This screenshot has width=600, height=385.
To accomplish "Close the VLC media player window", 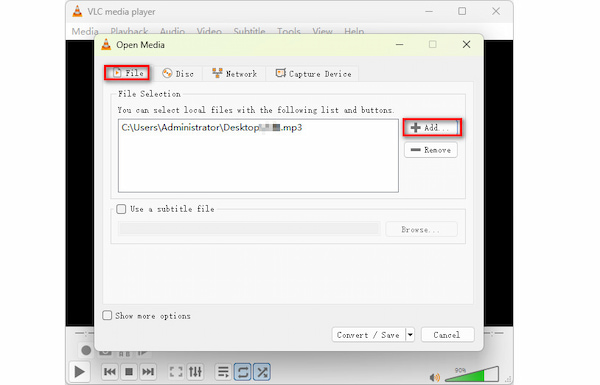I will 496,11.
